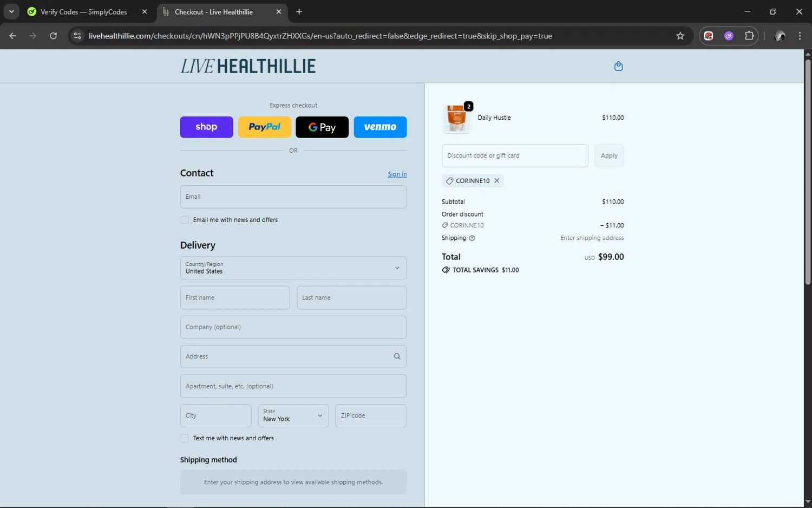
Task: Click the Total $99.00 amount
Action: [611, 257]
